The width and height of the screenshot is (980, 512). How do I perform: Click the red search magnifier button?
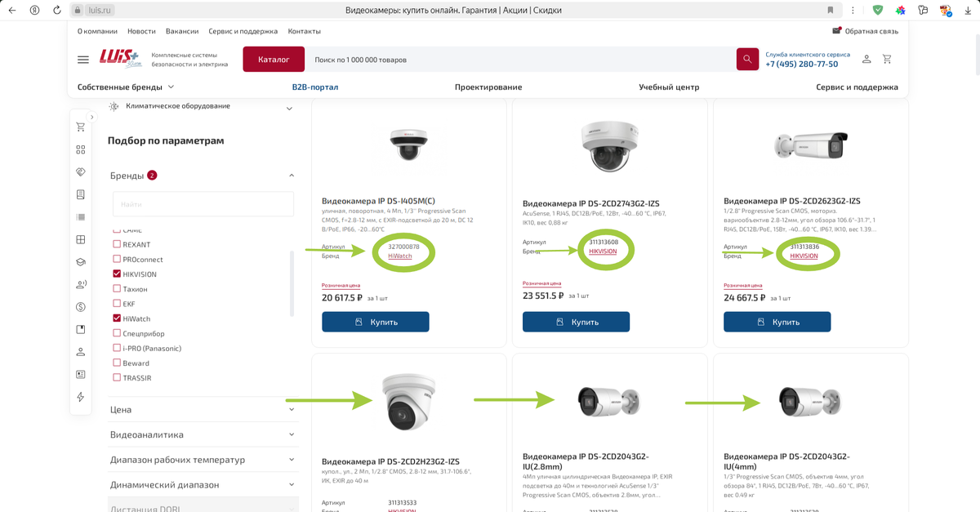pos(747,60)
